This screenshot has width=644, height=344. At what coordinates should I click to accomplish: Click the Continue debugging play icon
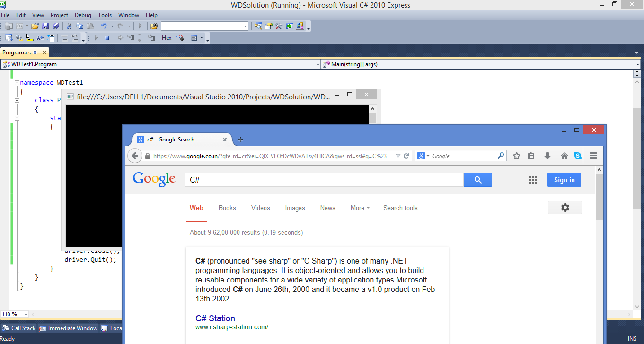(x=96, y=38)
